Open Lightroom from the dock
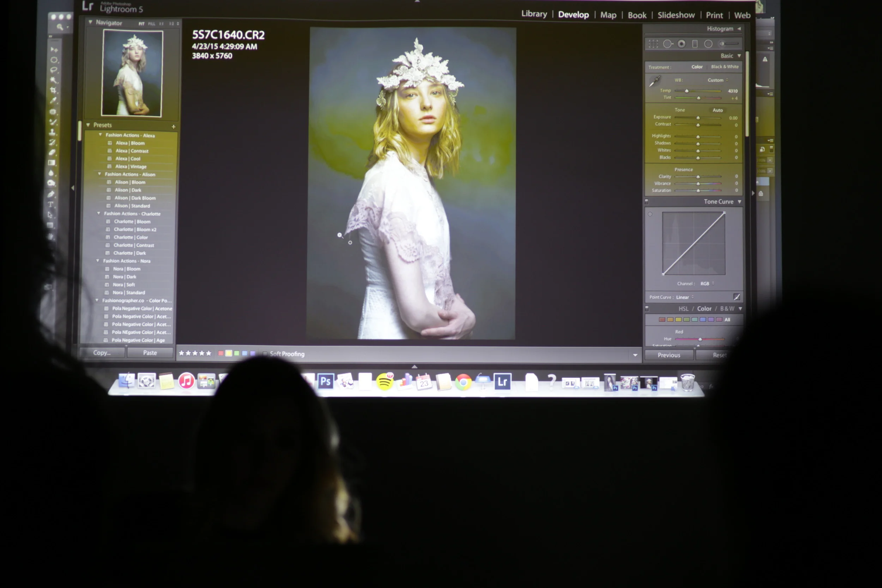 coord(502,382)
